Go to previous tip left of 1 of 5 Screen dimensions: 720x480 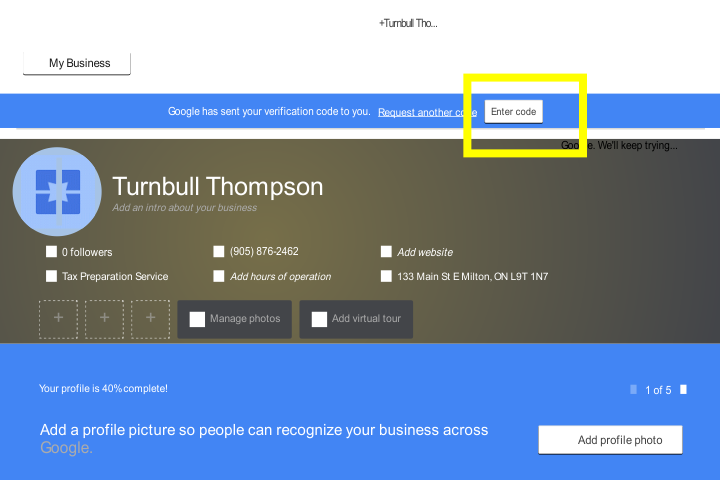click(x=634, y=390)
